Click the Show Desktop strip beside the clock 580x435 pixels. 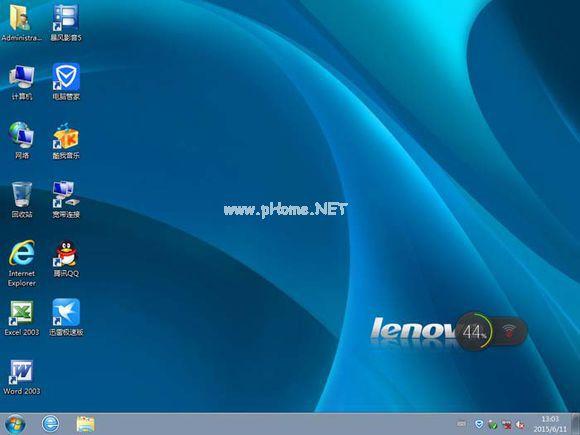575,424
